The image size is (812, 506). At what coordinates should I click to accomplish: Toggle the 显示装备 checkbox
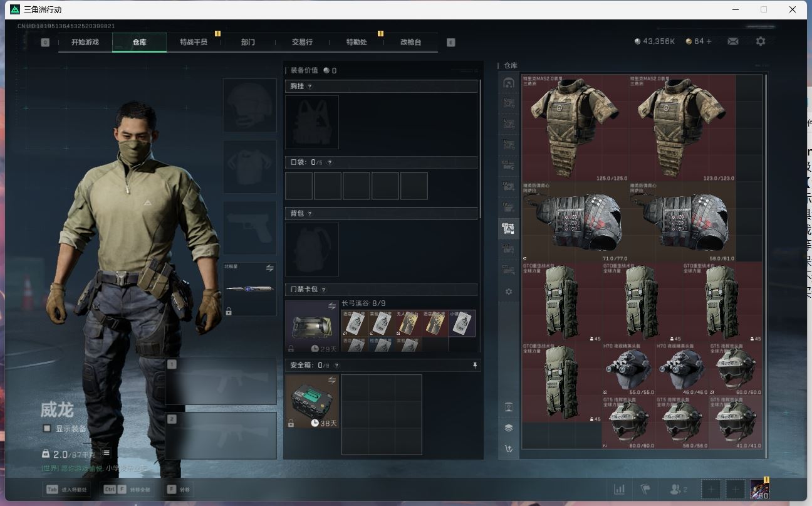pos(47,429)
